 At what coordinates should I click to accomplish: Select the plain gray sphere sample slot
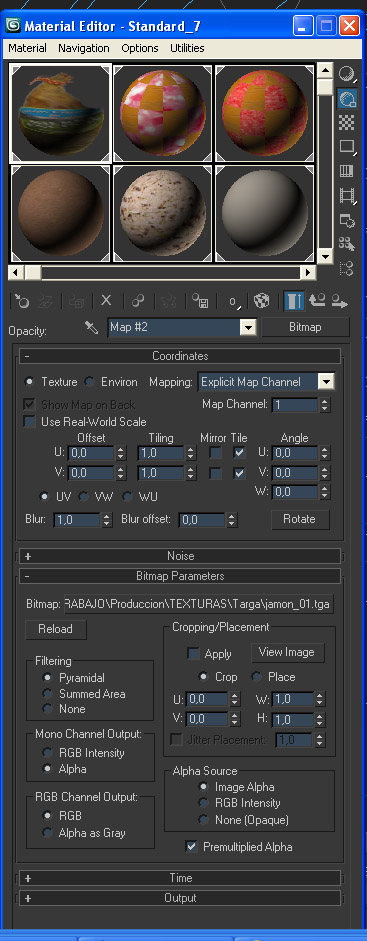click(265, 214)
